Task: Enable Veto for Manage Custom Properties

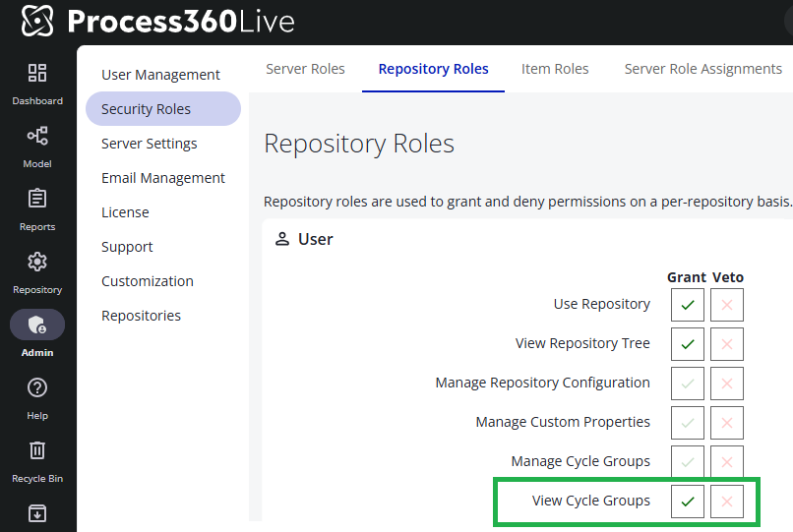Action: (x=727, y=423)
